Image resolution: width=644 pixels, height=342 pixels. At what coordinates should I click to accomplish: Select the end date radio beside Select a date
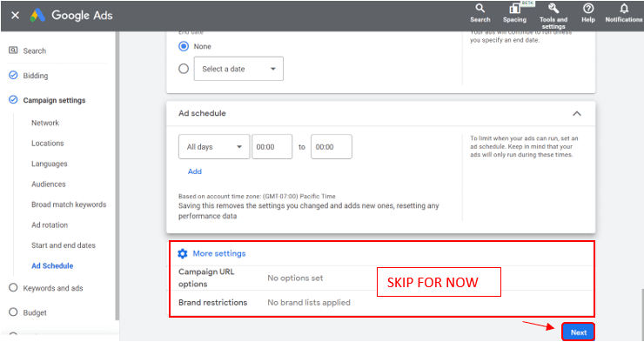point(184,69)
